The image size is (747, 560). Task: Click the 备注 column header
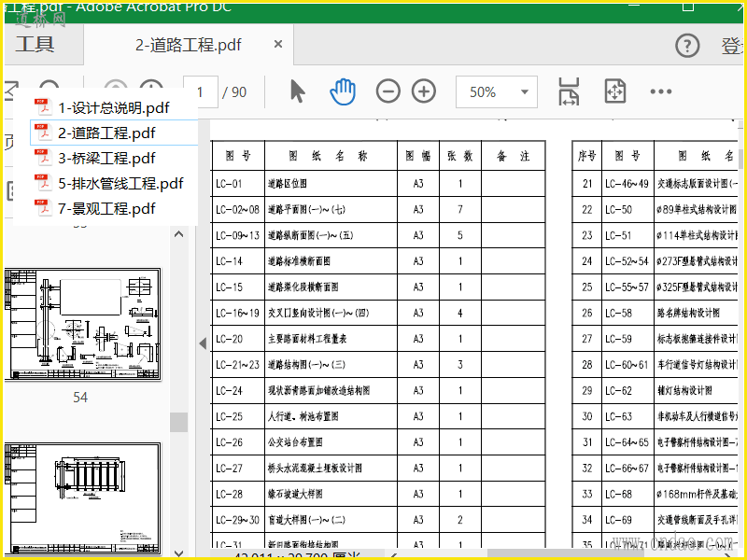[513, 156]
